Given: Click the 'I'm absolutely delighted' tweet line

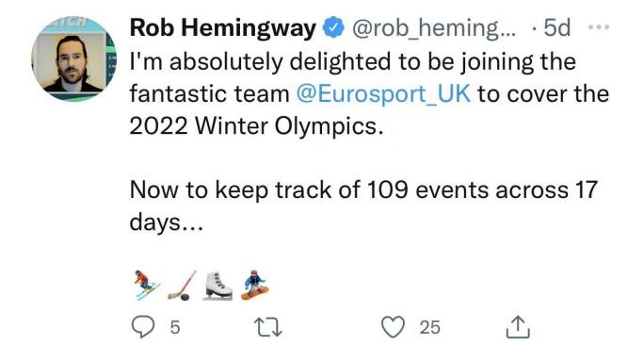Looking at the screenshot, I should tap(353, 61).
